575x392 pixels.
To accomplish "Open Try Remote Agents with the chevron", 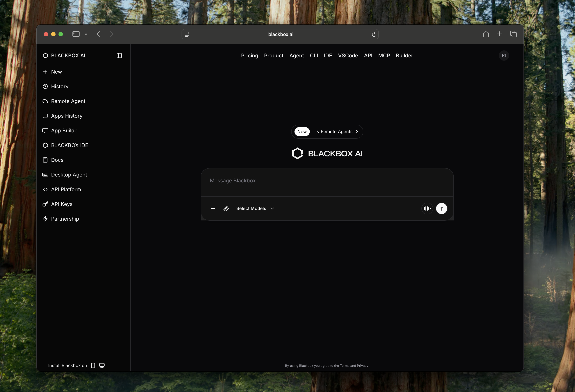I will point(357,132).
